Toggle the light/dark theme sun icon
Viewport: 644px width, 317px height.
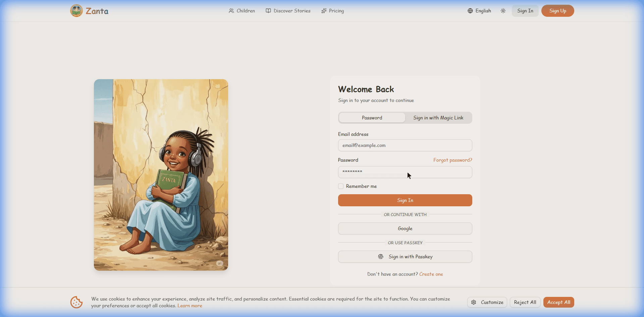pos(503,11)
